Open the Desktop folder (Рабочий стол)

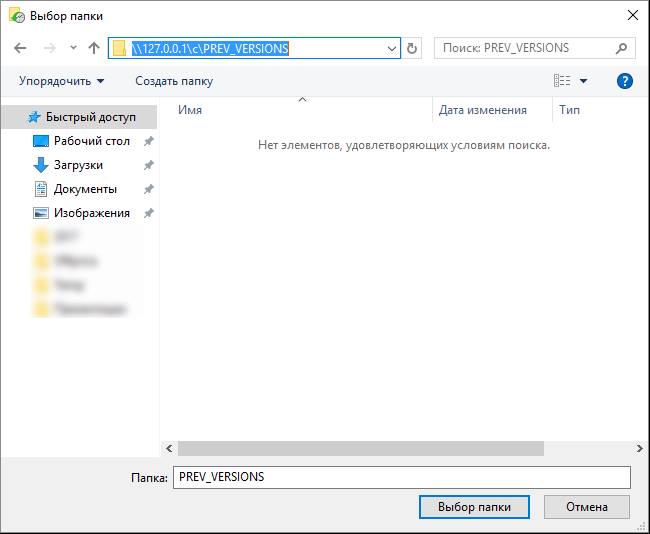91,141
